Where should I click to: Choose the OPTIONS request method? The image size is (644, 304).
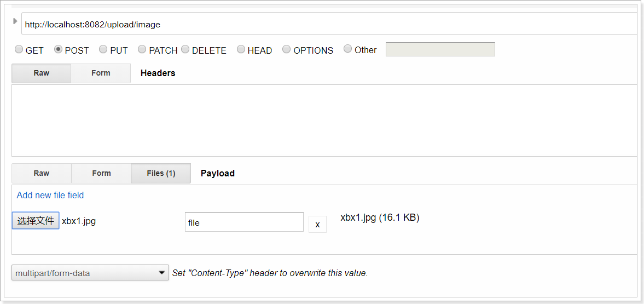[x=287, y=49]
